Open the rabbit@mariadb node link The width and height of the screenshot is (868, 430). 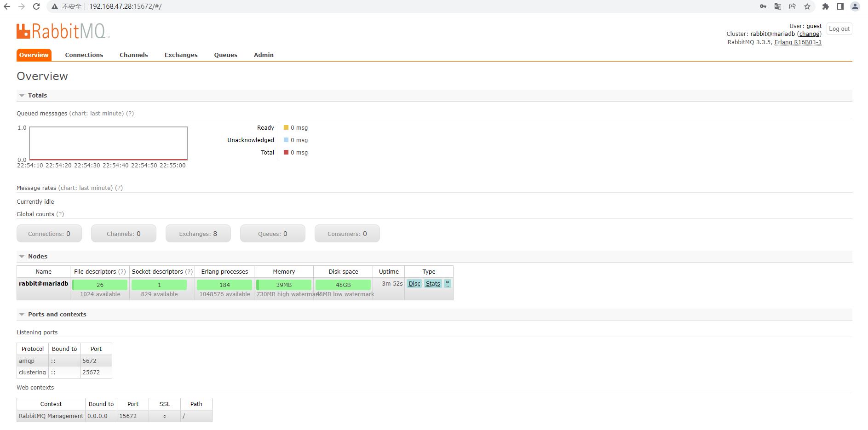44,283
